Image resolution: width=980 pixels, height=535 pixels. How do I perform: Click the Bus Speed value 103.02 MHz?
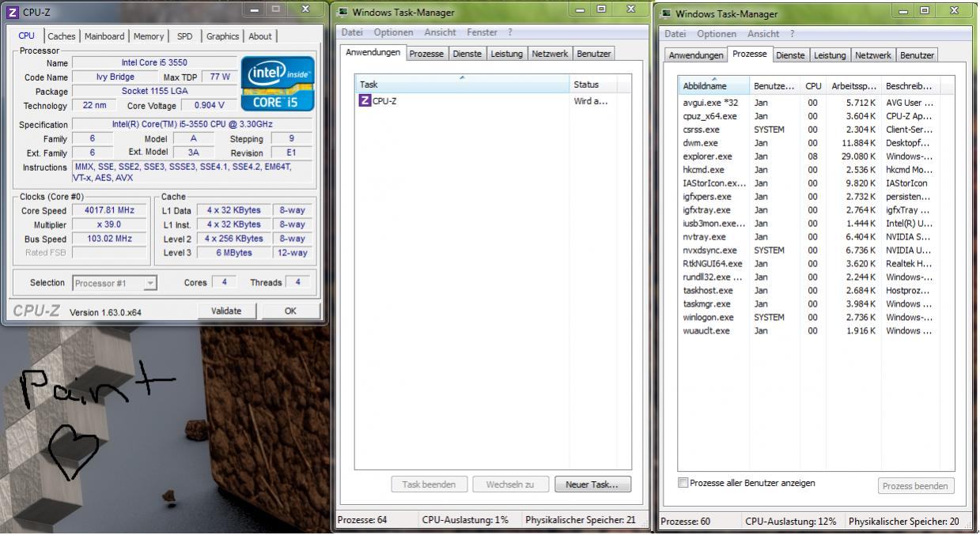[x=109, y=239]
